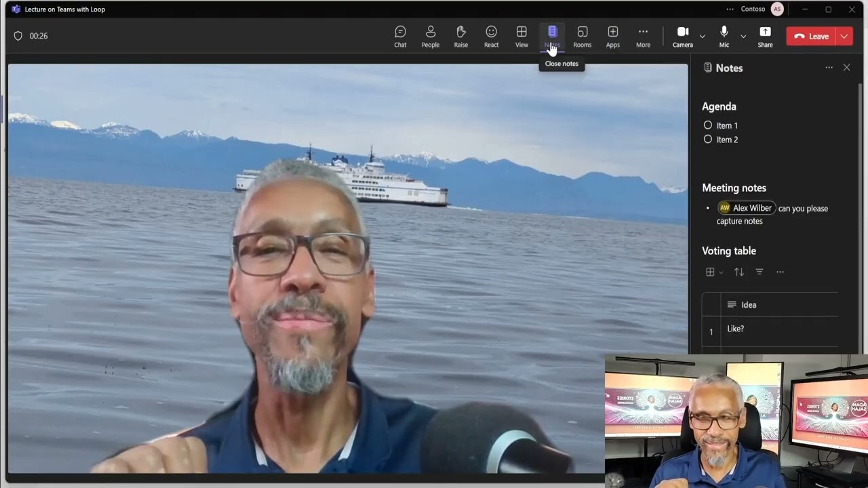Click the Alex Wilber mention chip

[747, 208]
